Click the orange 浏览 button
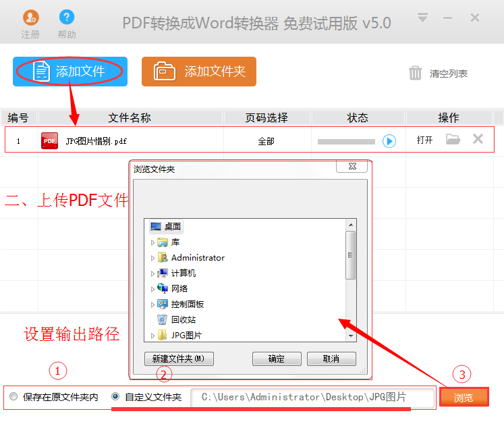Viewport: 504px width, 424px height. click(x=464, y=397)
